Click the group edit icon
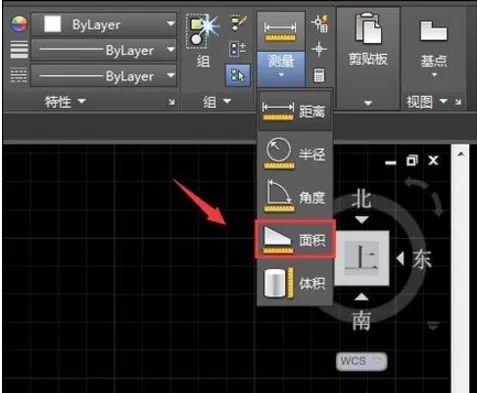This screenshot has width=477, height=393. (x=239, y=23)
